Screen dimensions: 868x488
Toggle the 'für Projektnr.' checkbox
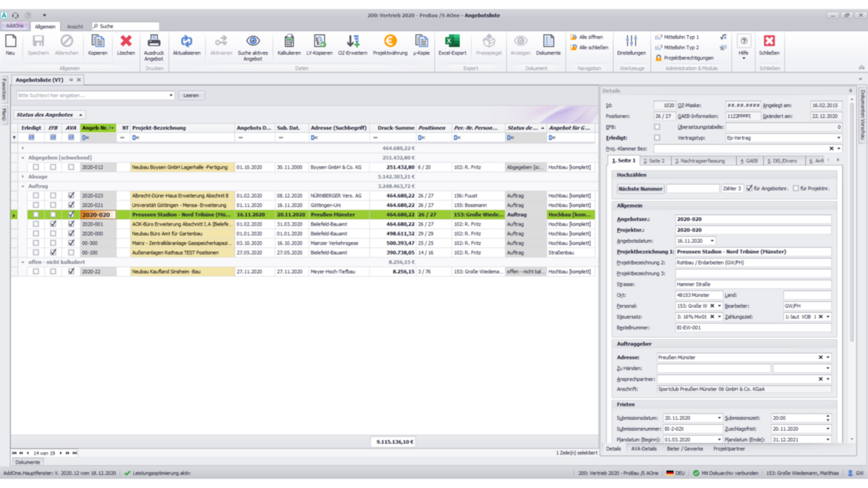tap(796, 189)
